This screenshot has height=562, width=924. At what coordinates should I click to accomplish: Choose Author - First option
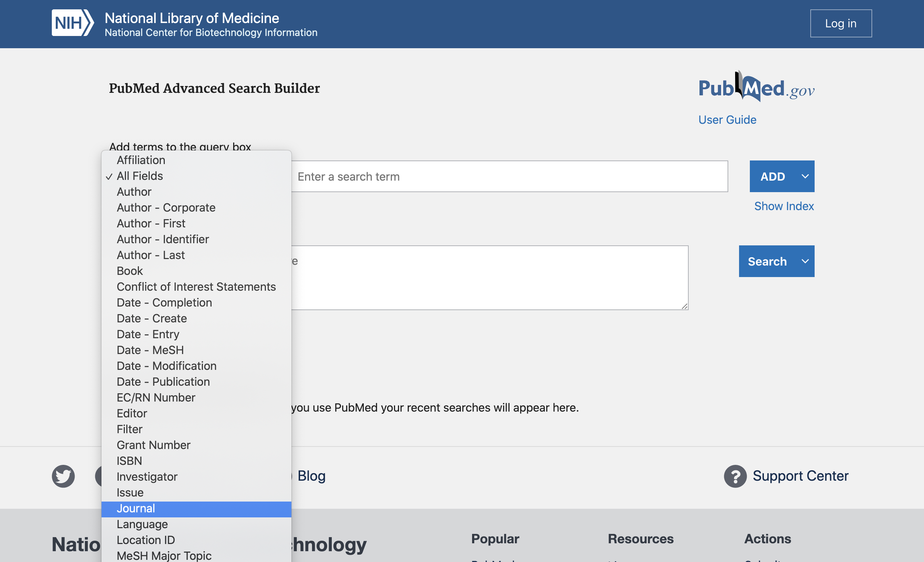[151, 223]
